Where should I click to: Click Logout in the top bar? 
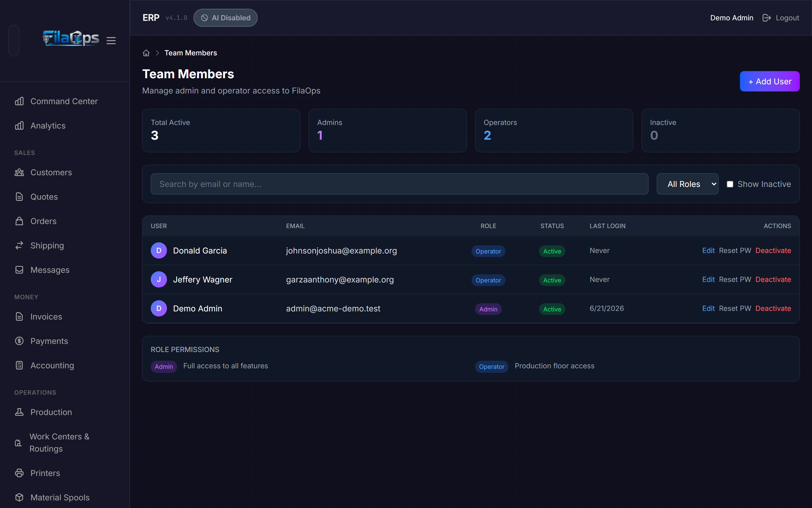tap(781, 18)
